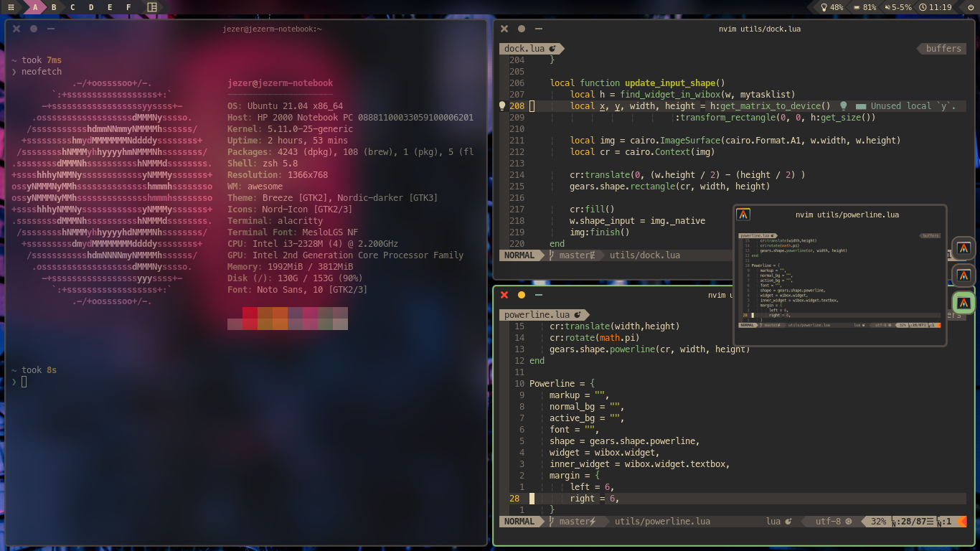
Task: Select the green-highlighted Neovim dock icon
Action: tap(963, 302)
